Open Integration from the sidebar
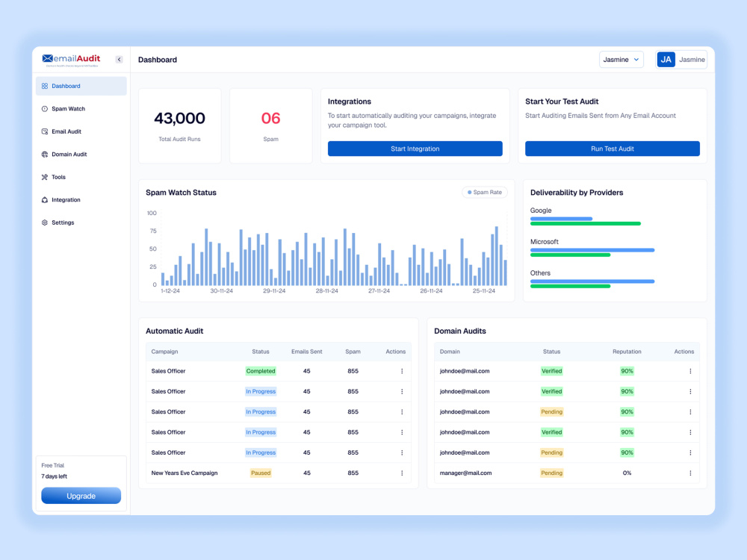 point(81,200)
